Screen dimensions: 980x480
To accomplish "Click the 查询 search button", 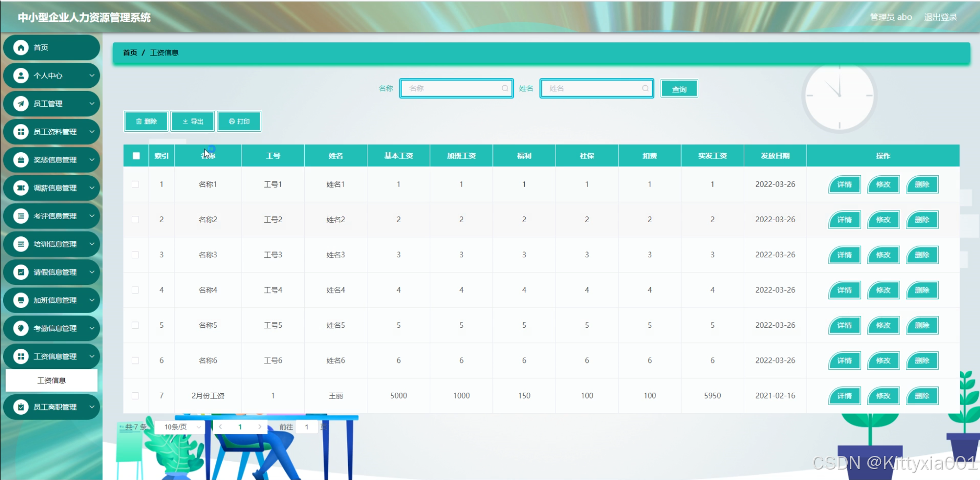I will coord(679,89).
